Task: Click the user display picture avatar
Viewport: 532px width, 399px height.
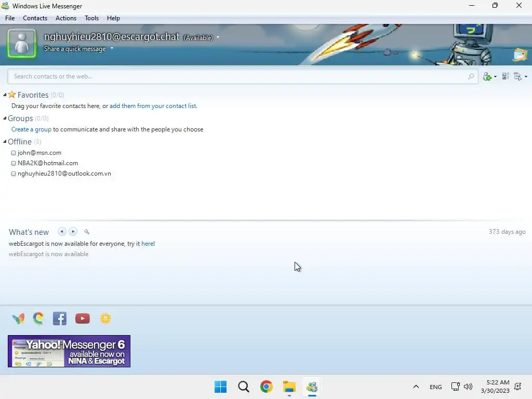Action: click(x=22, y=44)
